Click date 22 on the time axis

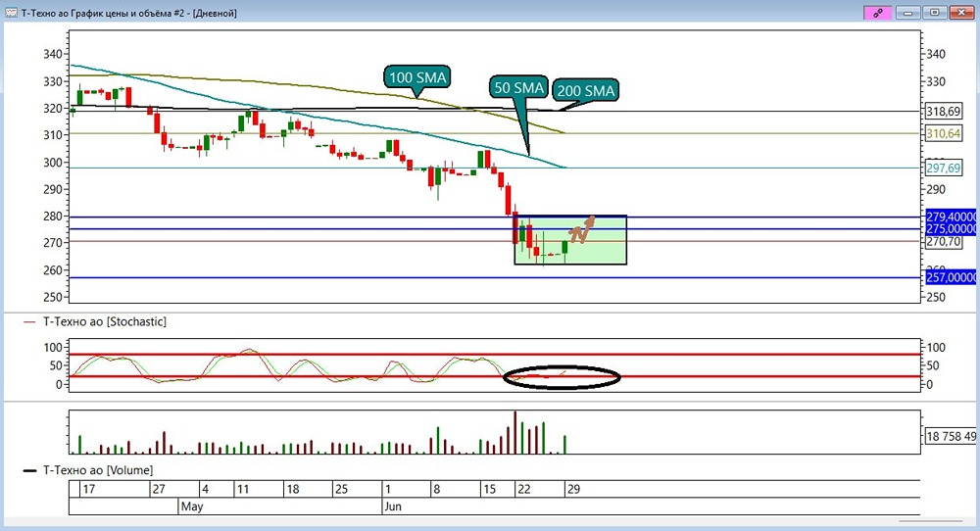point(523,489)
